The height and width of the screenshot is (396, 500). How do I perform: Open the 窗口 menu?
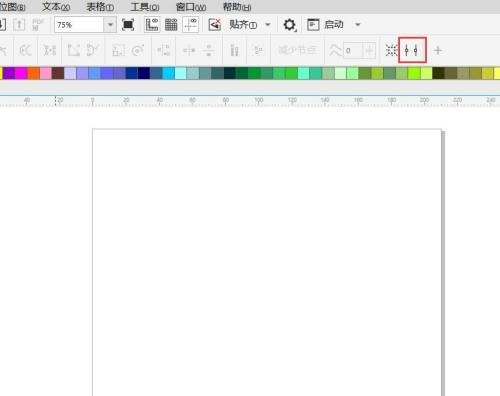tap(191, 7)
